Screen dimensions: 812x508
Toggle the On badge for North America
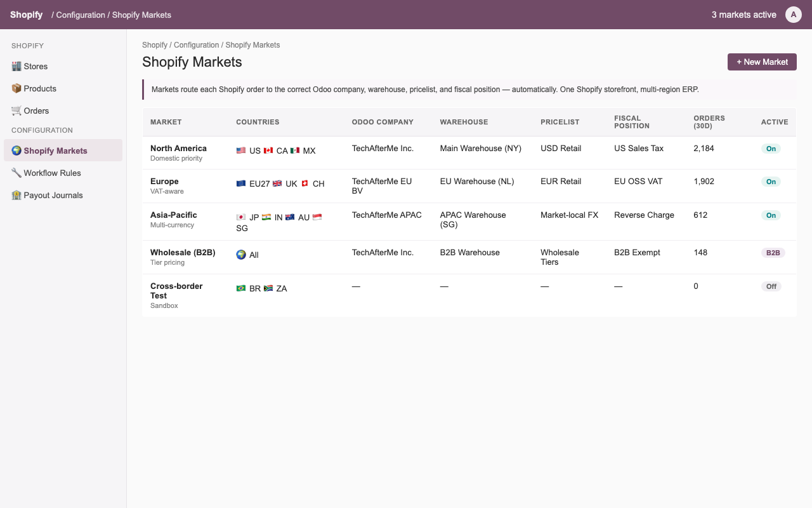pyautogui.click(x=771, y=149)
